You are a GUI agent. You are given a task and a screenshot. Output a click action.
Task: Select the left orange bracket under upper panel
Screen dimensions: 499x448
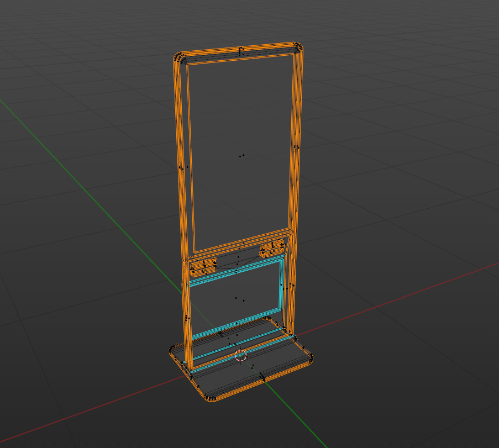coord(203,267)
